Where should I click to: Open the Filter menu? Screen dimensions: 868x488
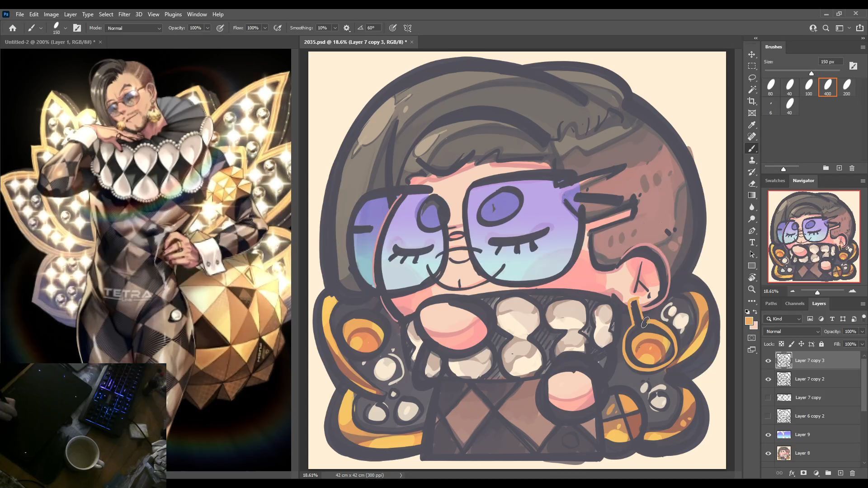click(x=124, y=14)
